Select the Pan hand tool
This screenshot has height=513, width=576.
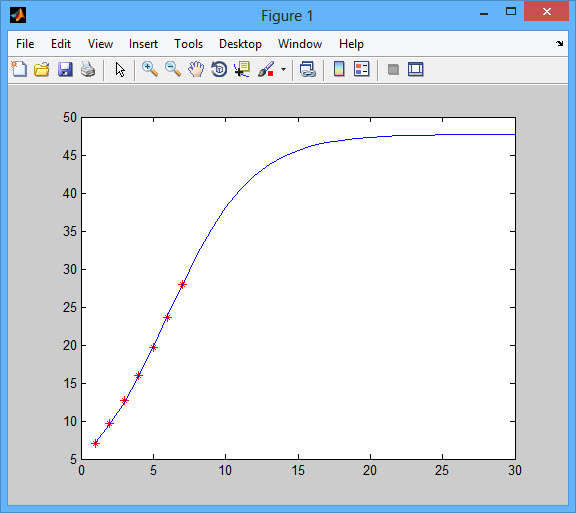196,69
